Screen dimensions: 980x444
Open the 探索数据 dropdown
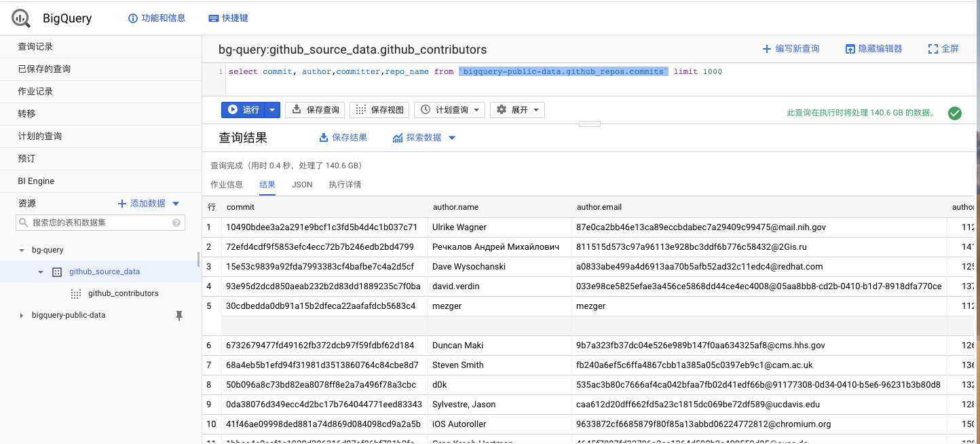point(424,138)
